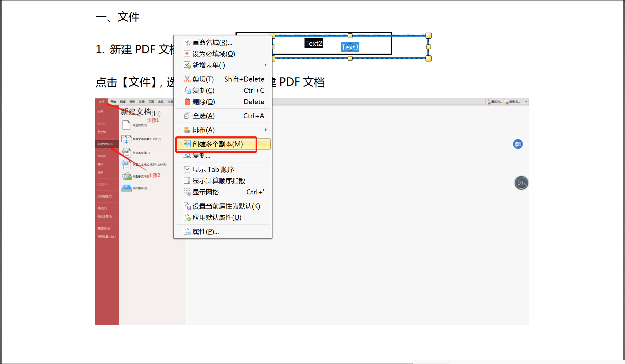Viewport: 625px width, 364px height.
Task: Click the 编辑 tab in embedded screenshot
Action: [123, 102]
